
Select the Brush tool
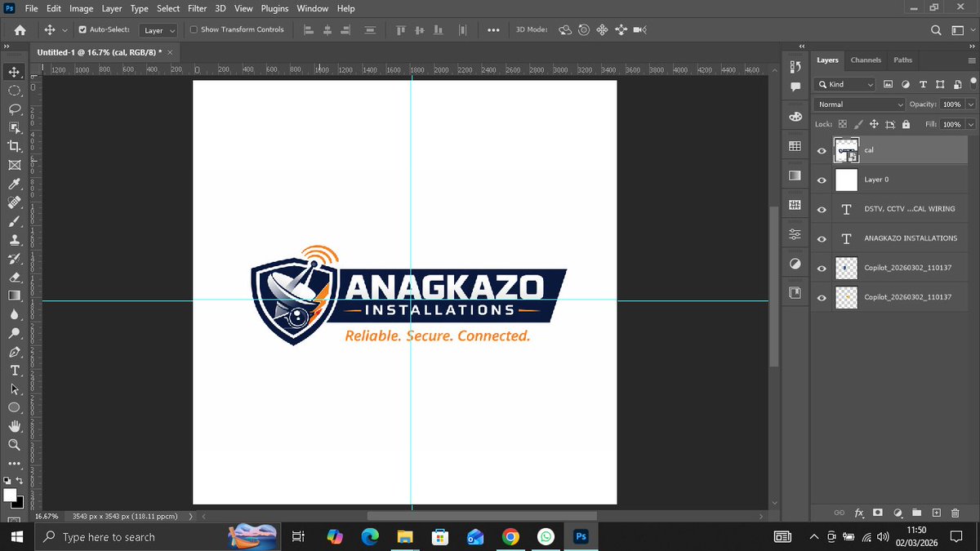pos(15,221)
